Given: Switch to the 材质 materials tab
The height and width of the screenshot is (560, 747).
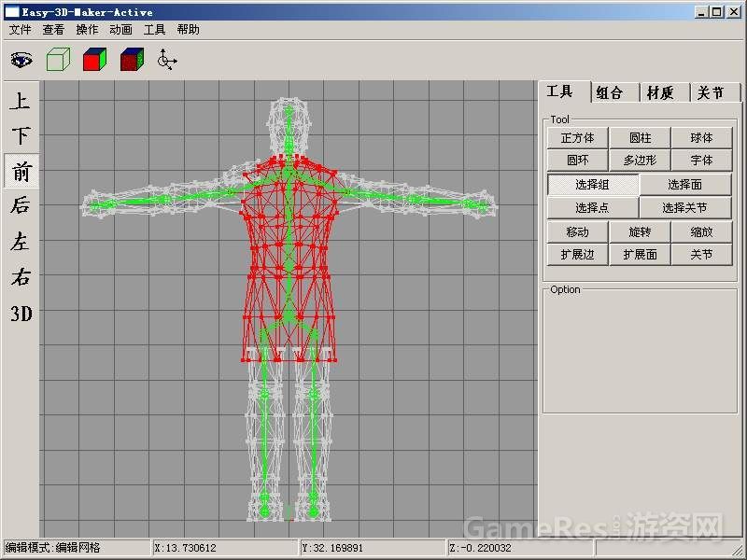Looking at the screenshot, I should point(660,91).
